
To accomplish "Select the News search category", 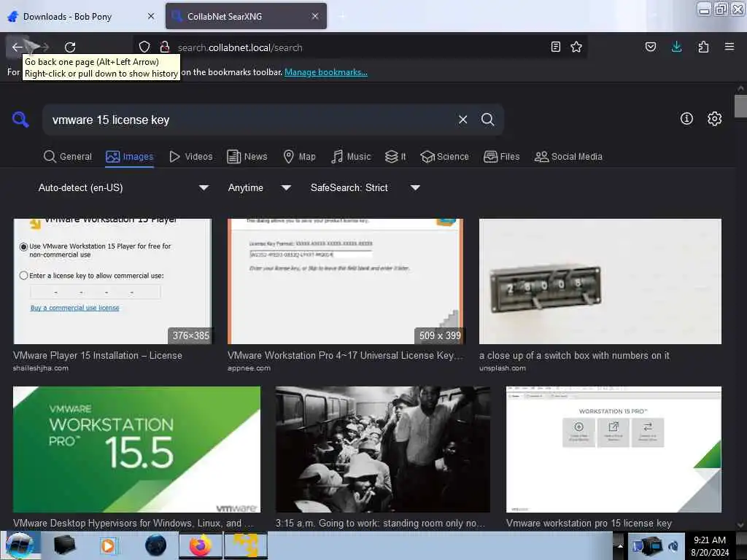I will point(247,157).
